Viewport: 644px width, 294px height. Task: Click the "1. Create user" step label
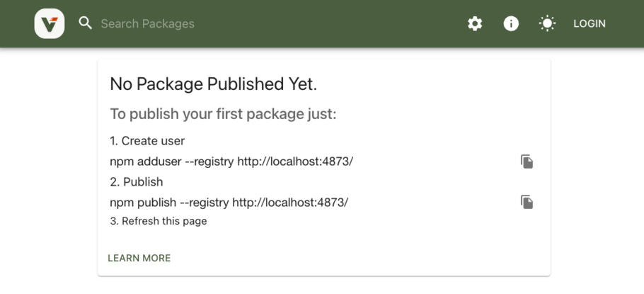[147, 141]
